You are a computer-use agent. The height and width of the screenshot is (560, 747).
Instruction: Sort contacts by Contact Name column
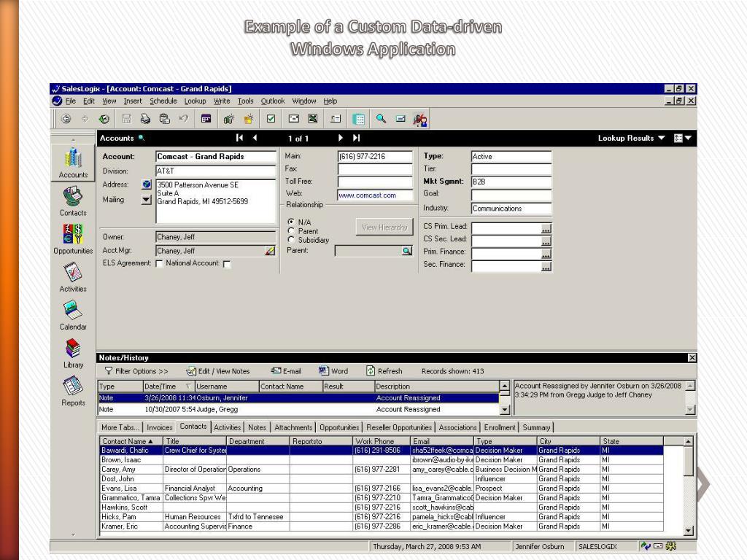click(131, 441)
